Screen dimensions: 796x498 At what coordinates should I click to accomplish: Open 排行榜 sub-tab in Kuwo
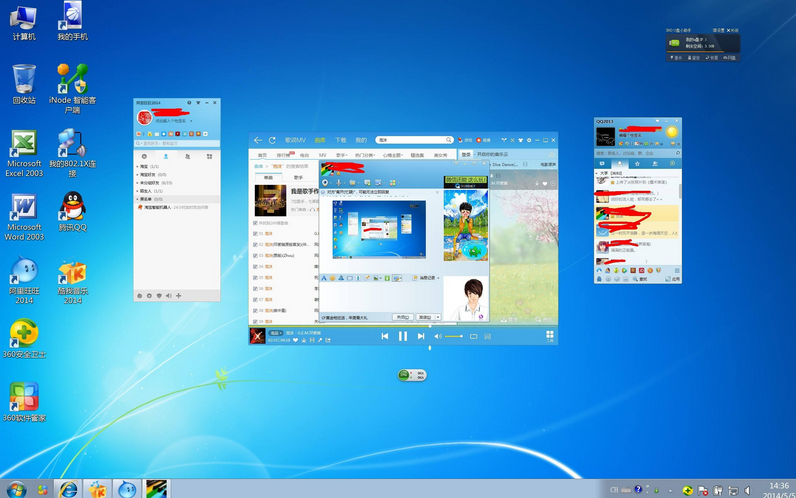click(283, 155)
